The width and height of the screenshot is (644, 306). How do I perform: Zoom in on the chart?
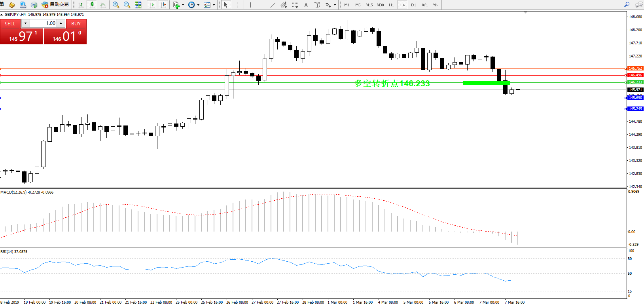pos(116,5)
